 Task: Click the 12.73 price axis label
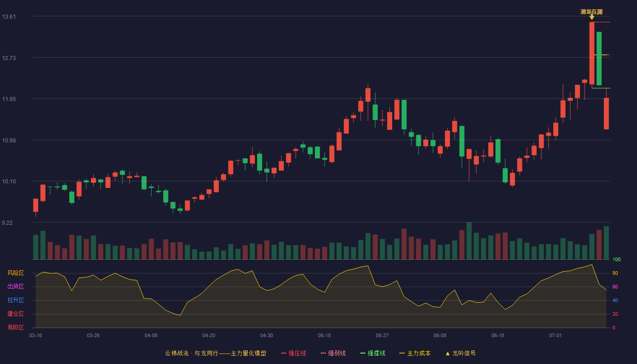click(x=9, y=58)
